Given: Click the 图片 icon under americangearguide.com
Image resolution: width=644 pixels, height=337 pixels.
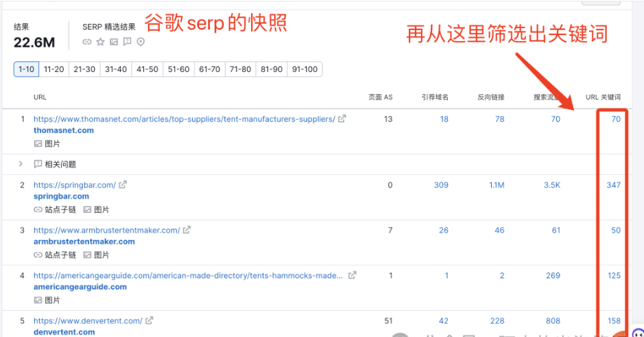Looking at the screenshot, I should pos(38,300).
